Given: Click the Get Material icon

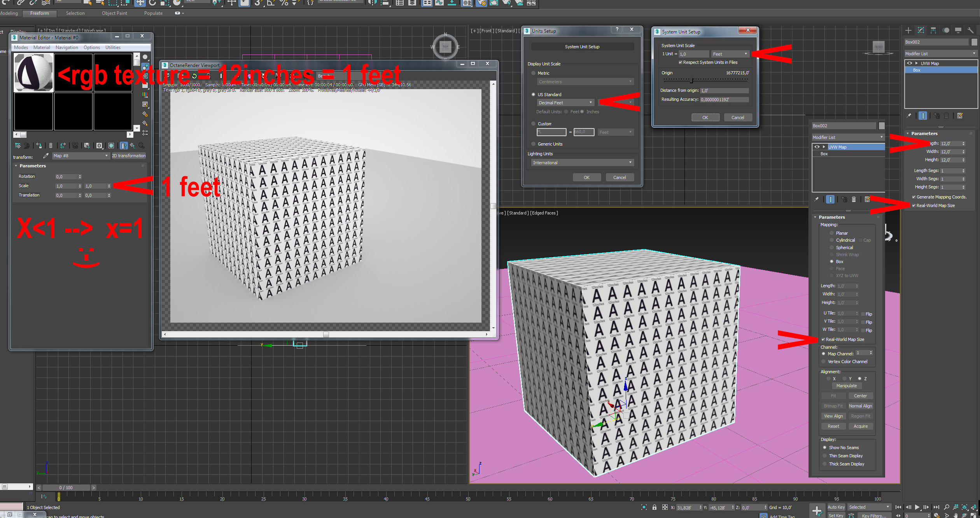Looking at the screenshot, I should pyautogui.click(x=18, y=146).
